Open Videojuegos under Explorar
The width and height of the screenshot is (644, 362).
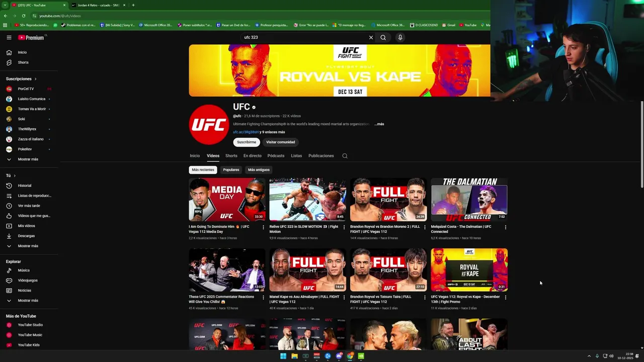point(28,281)
